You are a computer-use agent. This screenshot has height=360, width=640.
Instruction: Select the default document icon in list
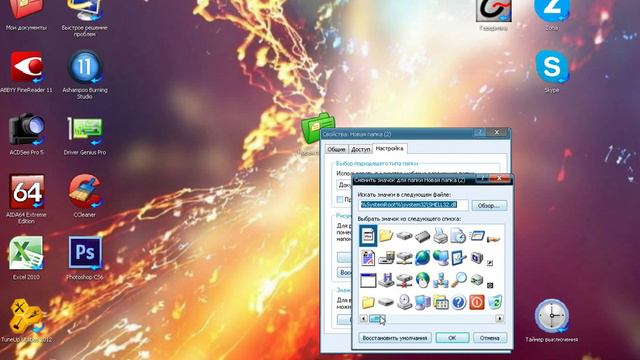click(x=368, y=236)
